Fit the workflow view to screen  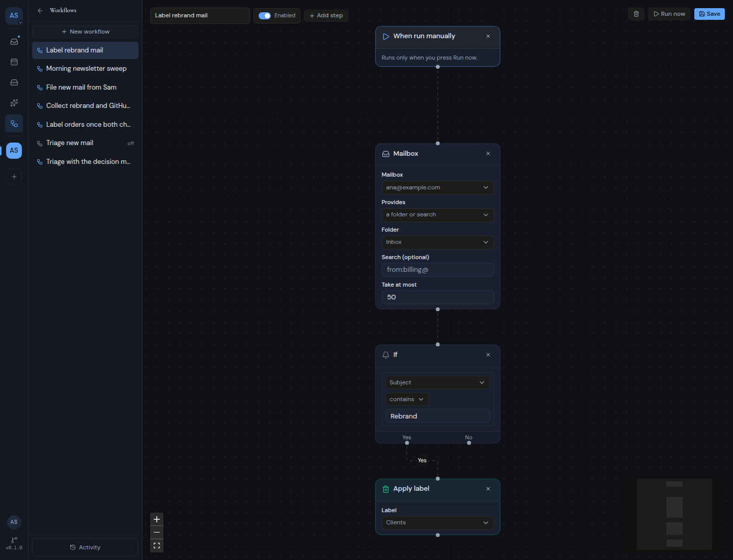157,546
